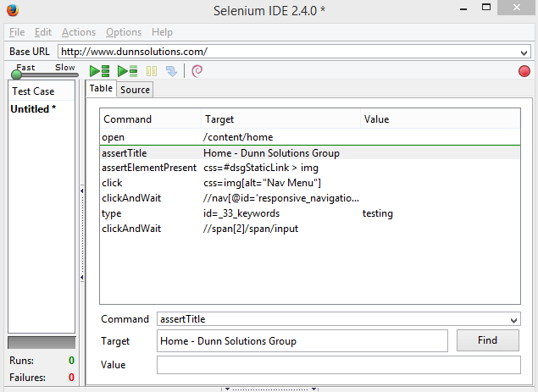Adjust the Fast/Slow speed slider
The height and width of the screenshot is (392, 538).
16,74
